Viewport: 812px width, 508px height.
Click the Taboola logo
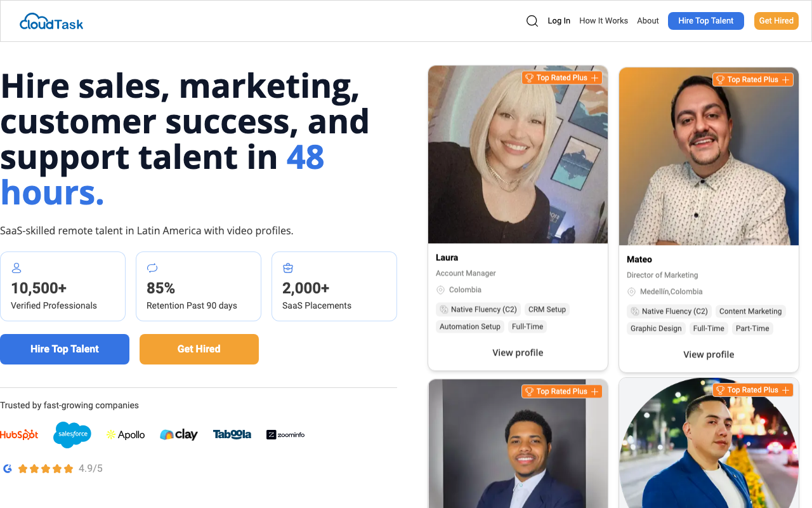coord(232,434)
